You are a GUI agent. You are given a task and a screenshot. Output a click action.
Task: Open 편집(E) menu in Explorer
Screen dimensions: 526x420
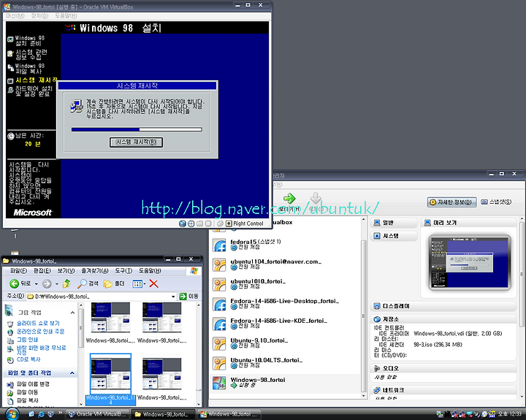[x=42, y=271]
